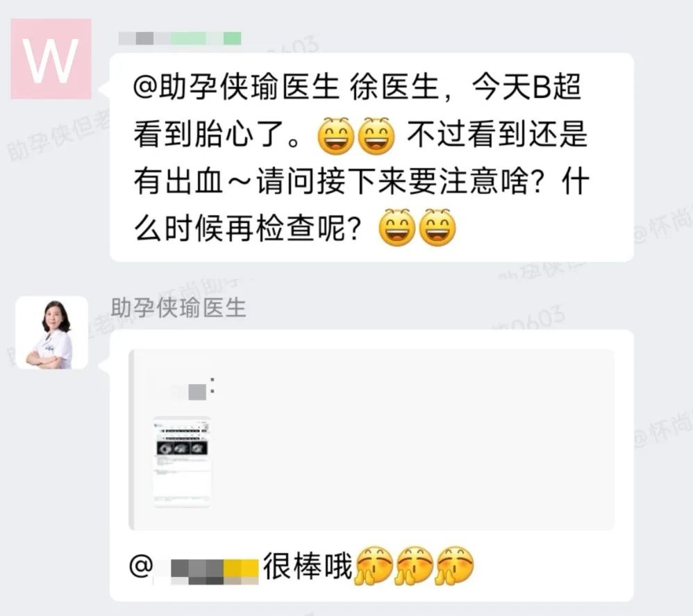The height and width of the screenshot is (616, 693).
Task: Tap the middle praying emoji in the reply
Action: 414,567
